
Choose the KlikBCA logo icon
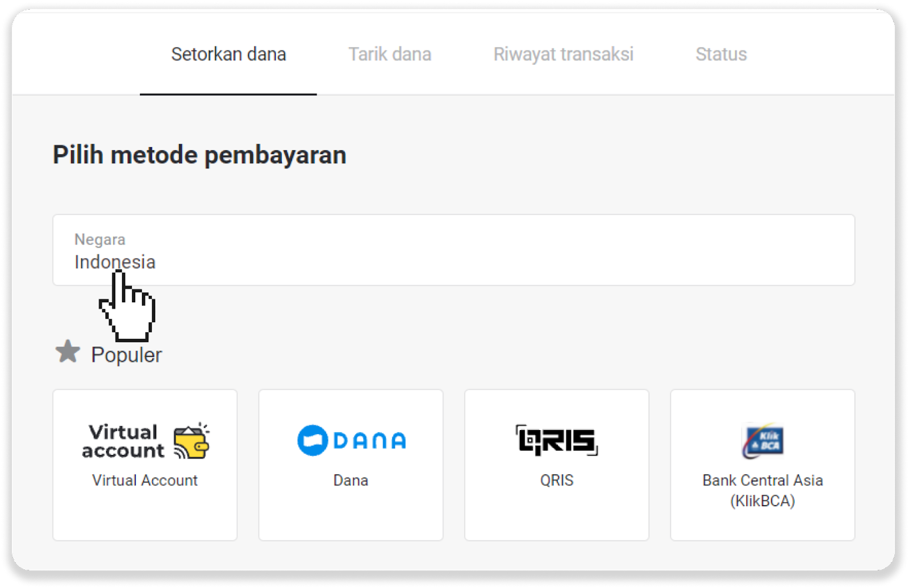point(762,441)
